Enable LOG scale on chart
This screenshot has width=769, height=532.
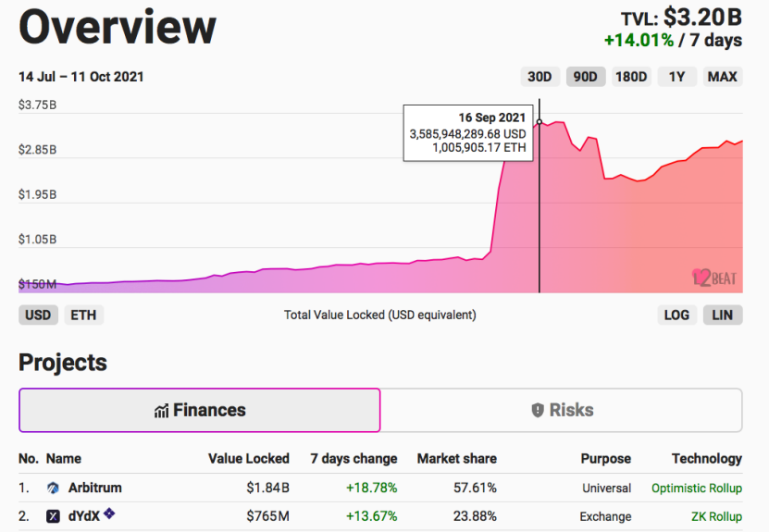(x=676, y=315)
